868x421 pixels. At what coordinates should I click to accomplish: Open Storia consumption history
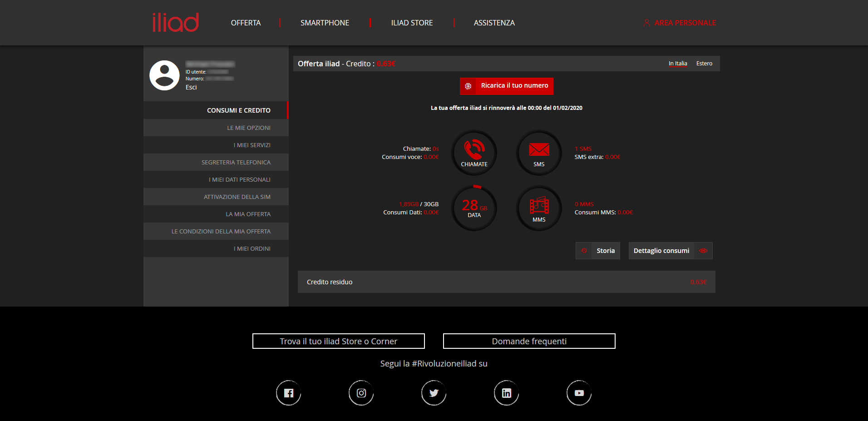click(598, 251)
